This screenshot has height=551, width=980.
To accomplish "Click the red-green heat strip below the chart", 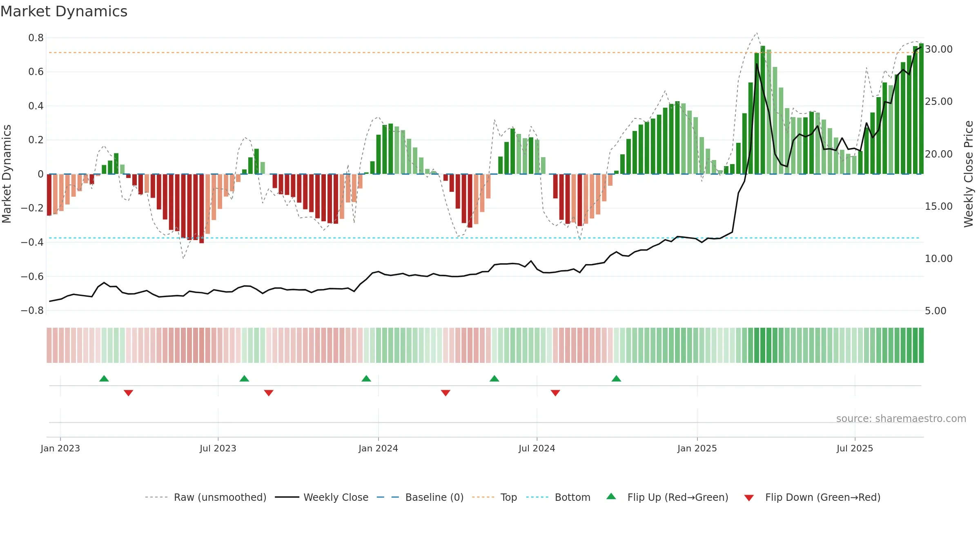I will tap(485, 345).
